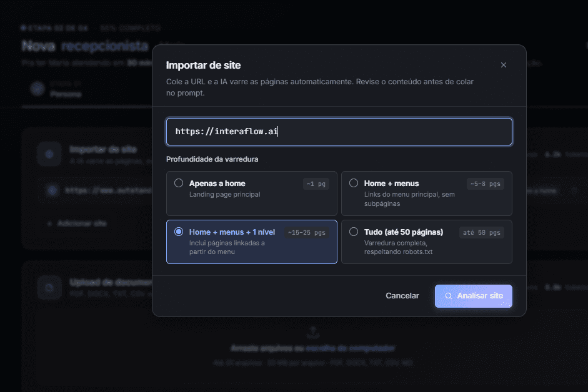Click the Analisar site button
The image size is (588, 392).
click(473, 296)
